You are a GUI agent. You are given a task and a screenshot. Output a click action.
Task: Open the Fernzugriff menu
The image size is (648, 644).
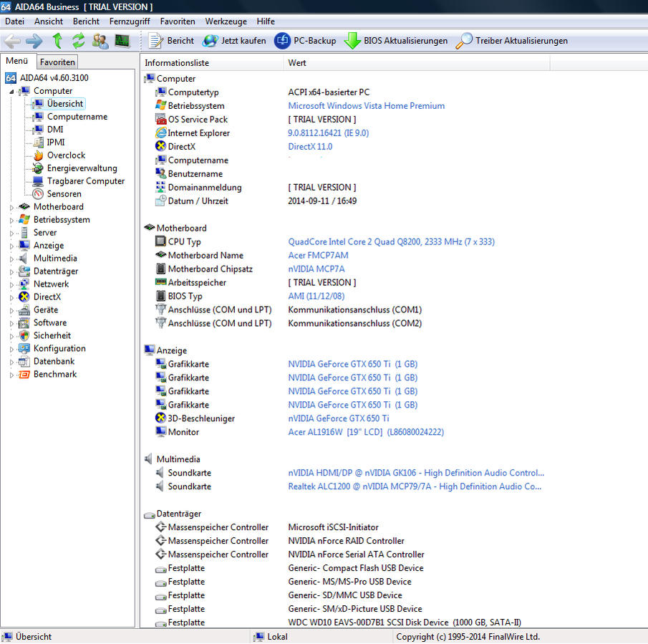pyautogui.click(x=130, y=21)
